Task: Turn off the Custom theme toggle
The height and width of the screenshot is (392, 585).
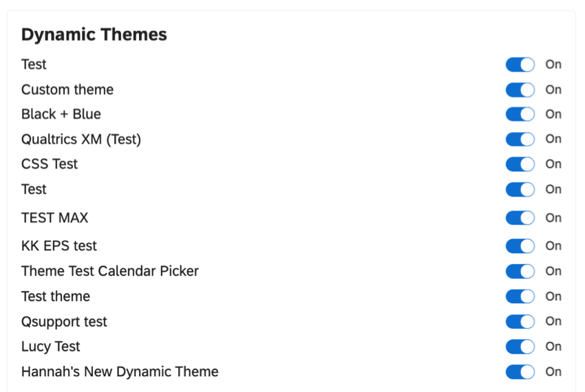Action: click(x=520, y=90)
